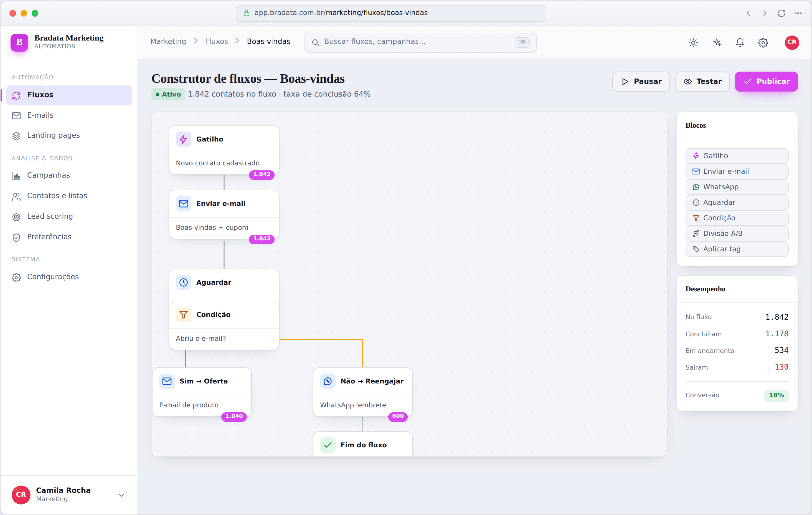Pause the flow with the Pausar button

point(641,81)
